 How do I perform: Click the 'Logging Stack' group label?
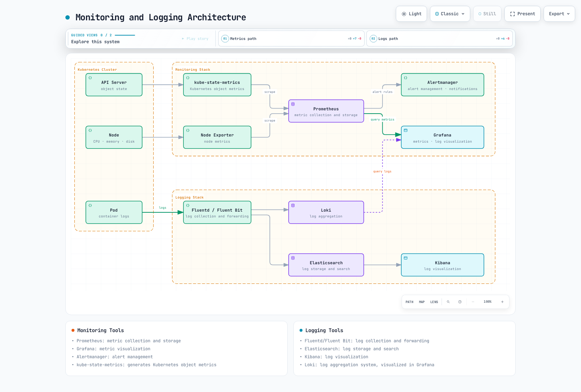click(x=190, y=197)
